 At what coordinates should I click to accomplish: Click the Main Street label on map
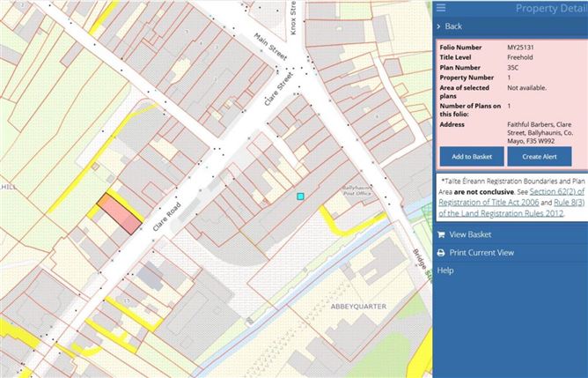pyautogui.click(x=270, y=47)
